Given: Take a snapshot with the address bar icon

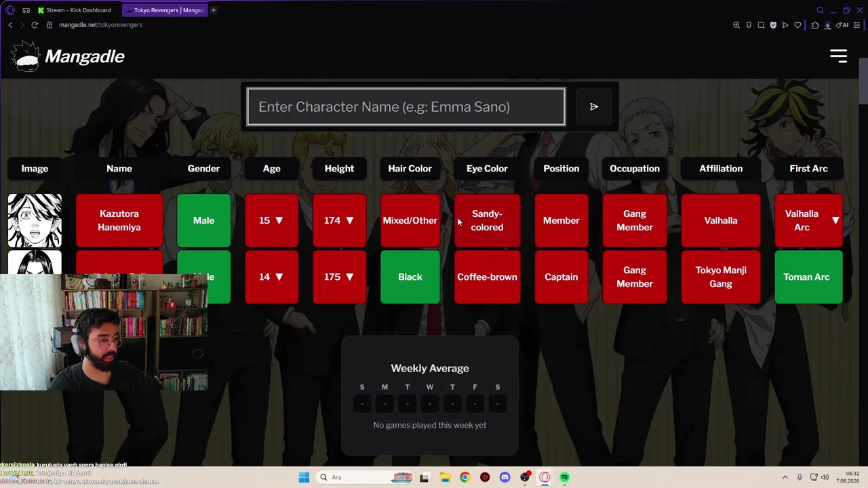Looking at the screenshot, I should coord(761,25).
